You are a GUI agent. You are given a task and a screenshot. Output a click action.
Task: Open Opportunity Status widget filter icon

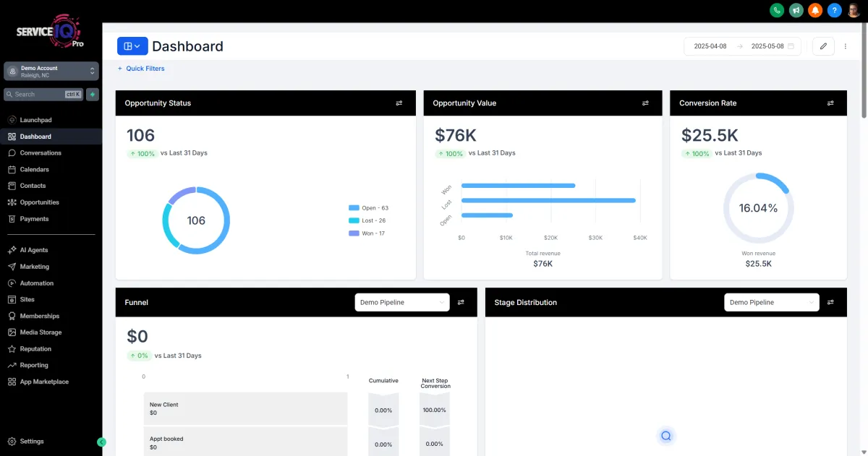click(399, 103)
